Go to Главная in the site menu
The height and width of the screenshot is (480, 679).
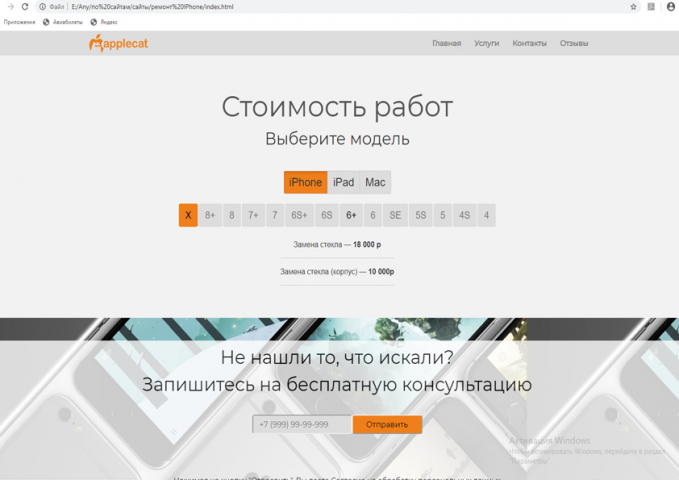[446, 43]
